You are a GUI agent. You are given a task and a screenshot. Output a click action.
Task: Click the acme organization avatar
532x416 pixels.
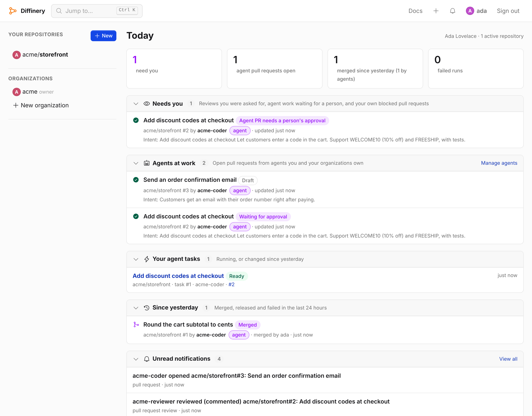click(x=16, y=92)
